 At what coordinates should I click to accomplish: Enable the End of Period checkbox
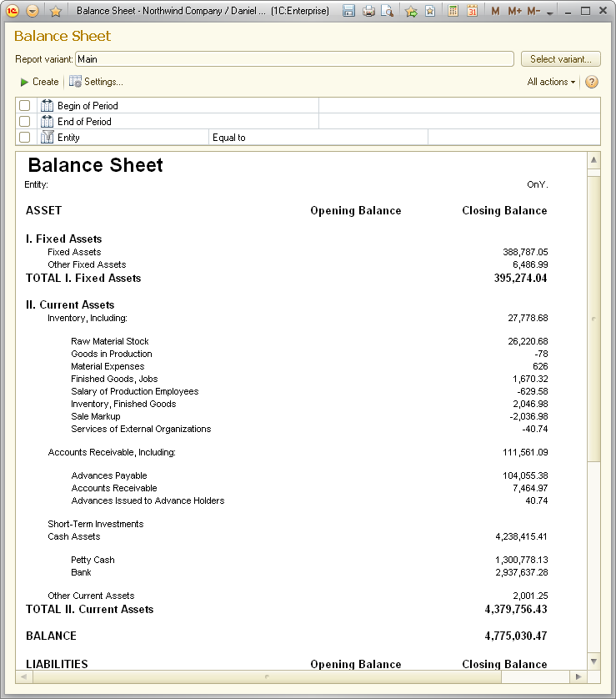(x=24, y=121)
